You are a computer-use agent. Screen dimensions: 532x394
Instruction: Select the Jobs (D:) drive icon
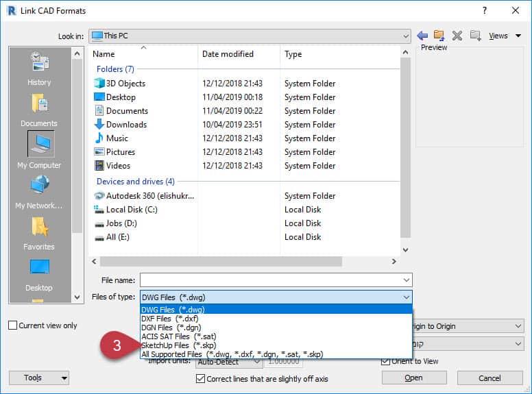tap(99, 224)
